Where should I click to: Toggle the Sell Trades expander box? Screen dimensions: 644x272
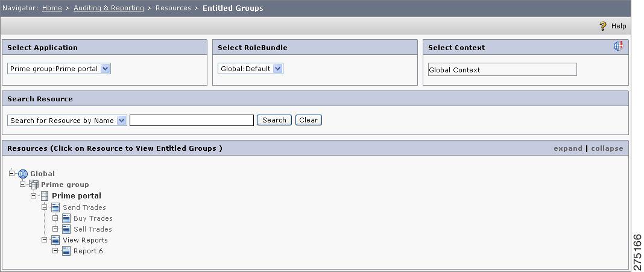point(55,229)
